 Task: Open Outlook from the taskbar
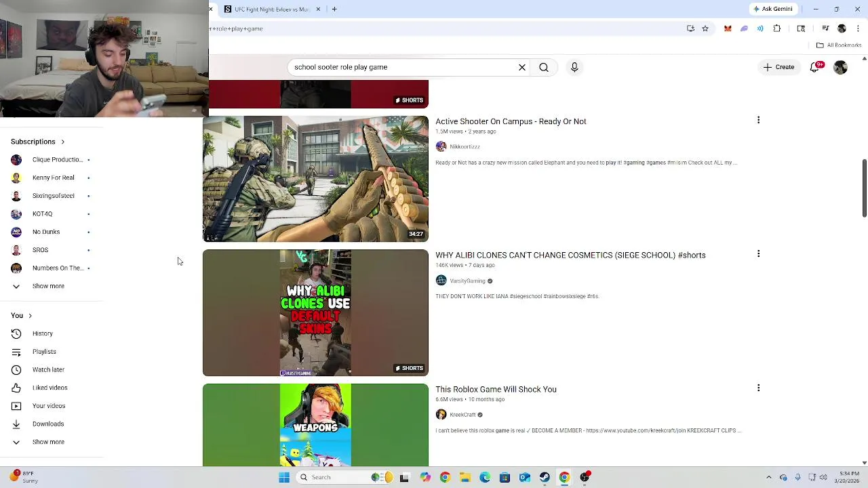pyautogui.click(x=525, y=477)
